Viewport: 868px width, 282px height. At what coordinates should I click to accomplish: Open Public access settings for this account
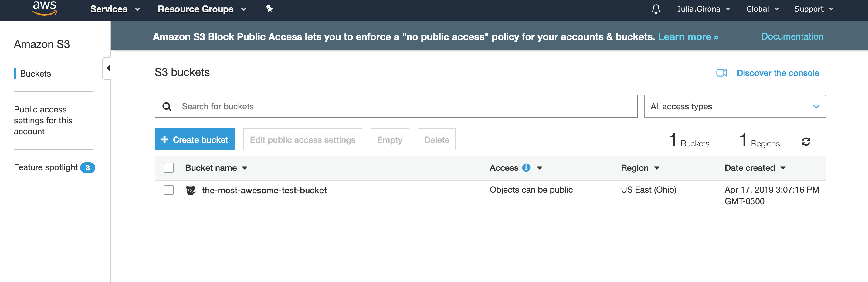43,120
